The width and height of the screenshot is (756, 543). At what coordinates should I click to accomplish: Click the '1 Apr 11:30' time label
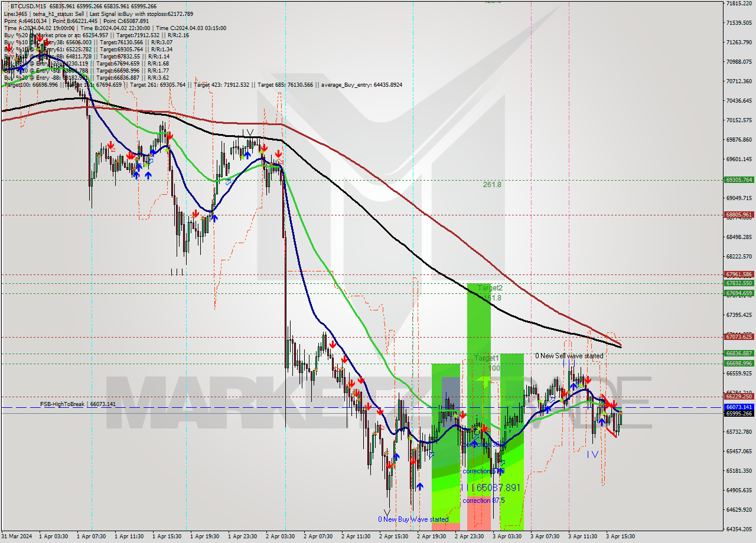[x=129, y=537]
